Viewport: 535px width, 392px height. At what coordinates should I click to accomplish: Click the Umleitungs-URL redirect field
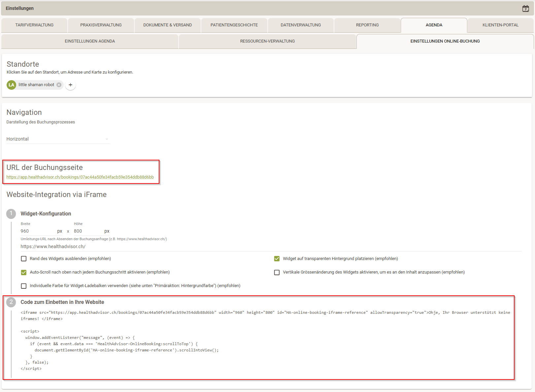click(x=271, y=246)
